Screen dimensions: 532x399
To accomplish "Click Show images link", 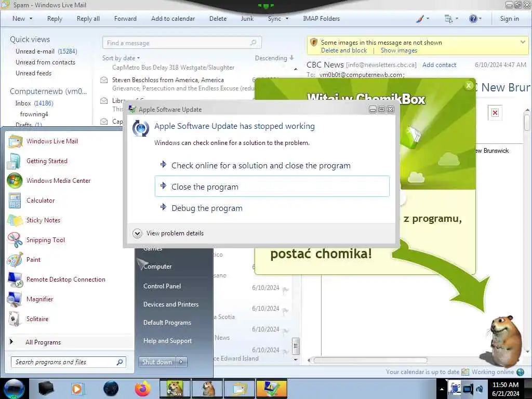I will [x=398, y=50].
